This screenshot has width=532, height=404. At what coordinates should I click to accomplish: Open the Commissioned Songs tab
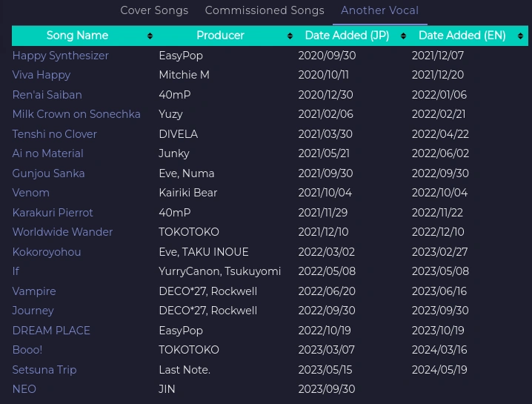(265, 10)
